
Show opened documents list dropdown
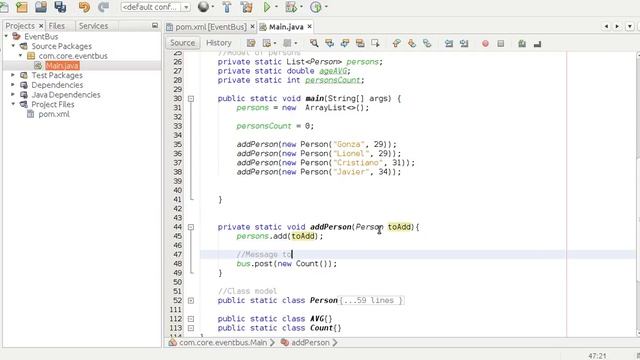tap(630, 27)
